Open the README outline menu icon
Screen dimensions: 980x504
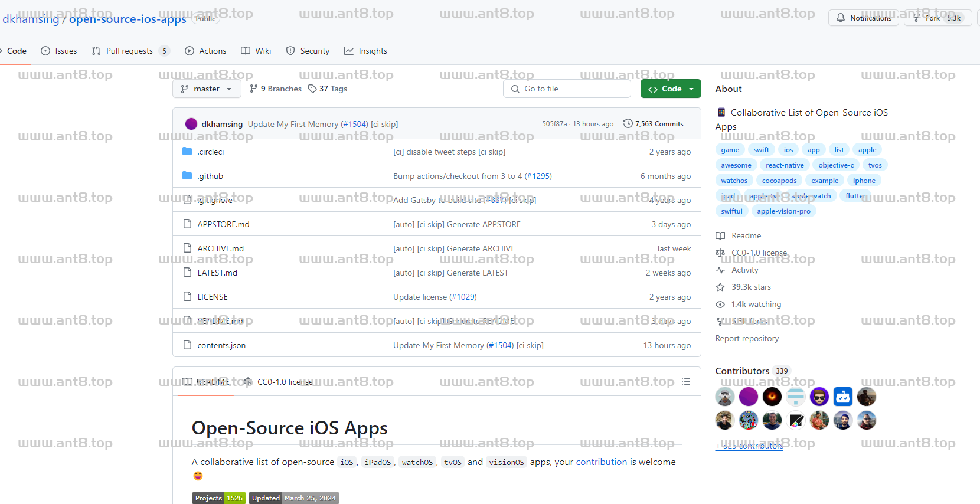coord(685,381)
